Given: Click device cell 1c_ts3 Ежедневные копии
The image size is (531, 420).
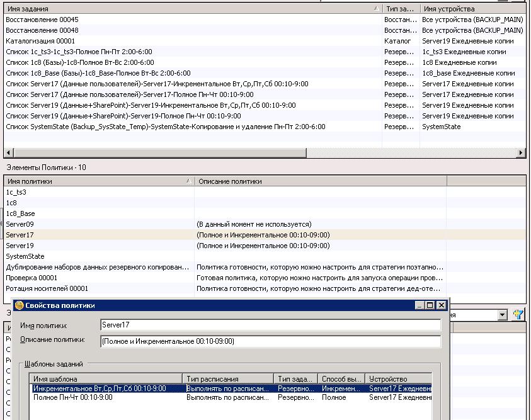Looking at the screenshot, I should click(x=464, y=52).
